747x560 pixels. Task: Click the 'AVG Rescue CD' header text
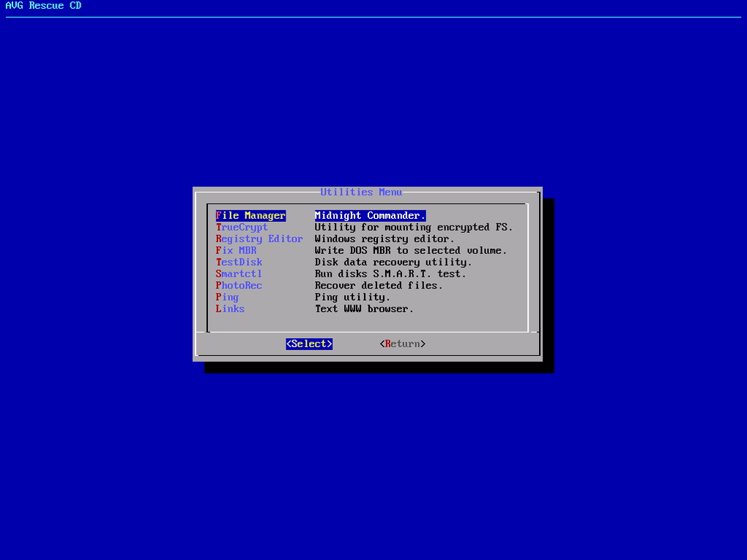click(43, 6)
